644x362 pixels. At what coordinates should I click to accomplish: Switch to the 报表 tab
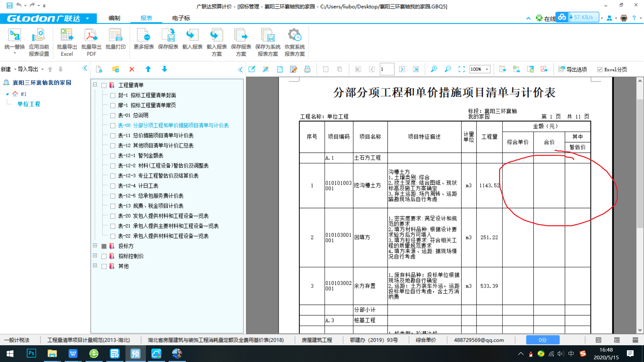pos(146,18)
